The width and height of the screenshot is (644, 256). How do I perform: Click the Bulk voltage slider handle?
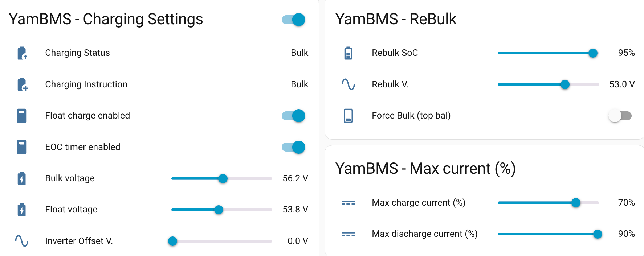coord(223,178)
